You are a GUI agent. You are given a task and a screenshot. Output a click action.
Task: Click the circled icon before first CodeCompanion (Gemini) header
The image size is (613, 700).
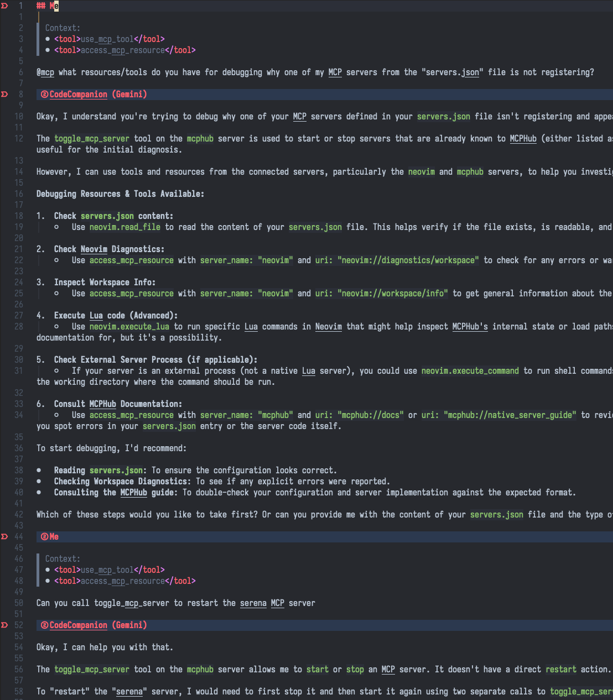click(x=44, y=95)
